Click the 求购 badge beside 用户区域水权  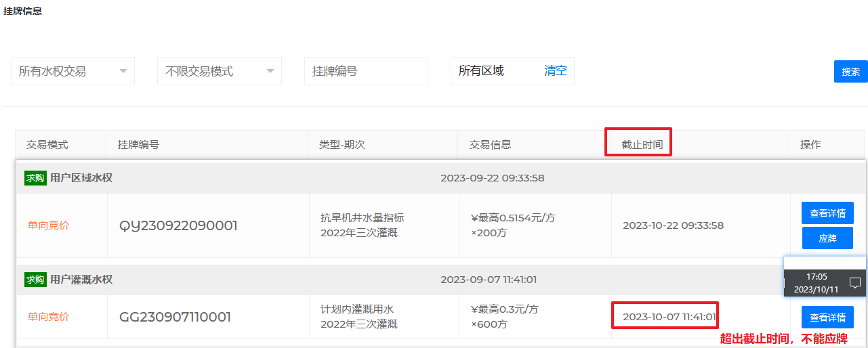35,178
